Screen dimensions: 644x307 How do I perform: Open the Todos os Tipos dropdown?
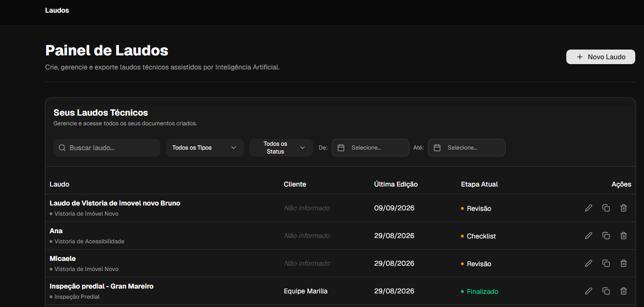pyautogui.click(x=205, y=148)
